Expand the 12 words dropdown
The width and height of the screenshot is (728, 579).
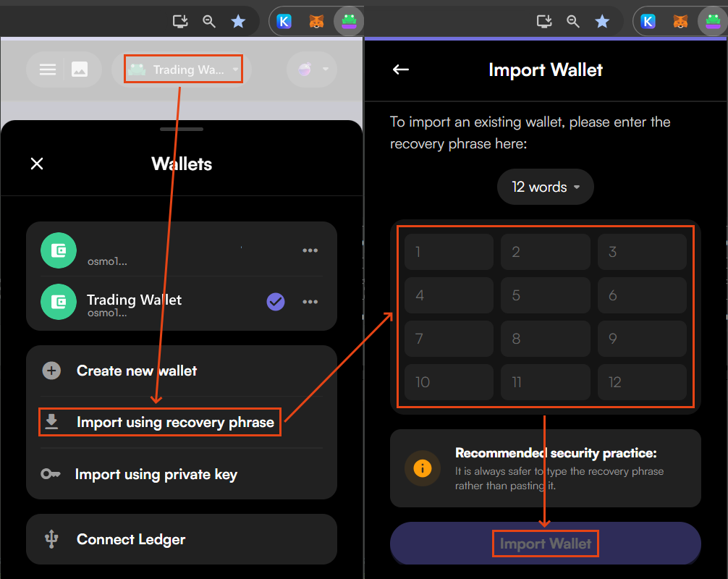tap(545, 187)
